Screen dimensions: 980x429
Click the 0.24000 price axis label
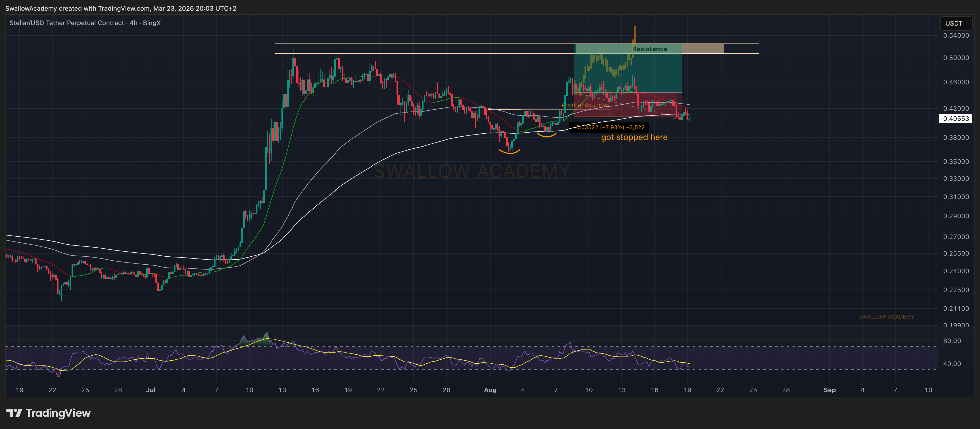[956, 271]
